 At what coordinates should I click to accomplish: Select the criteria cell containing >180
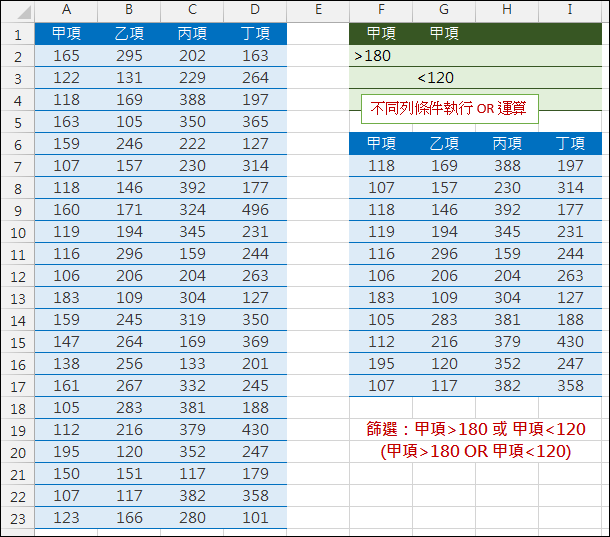tap(381, 56)
